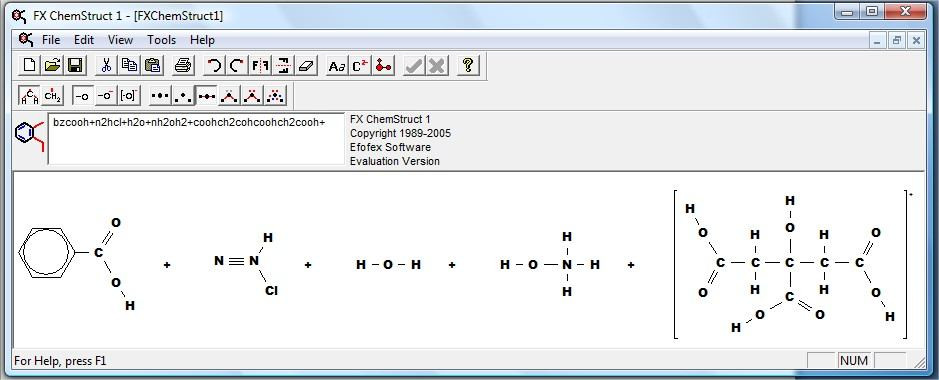
Task: Select red angled bonds lone pair layout
Action: 252,95
